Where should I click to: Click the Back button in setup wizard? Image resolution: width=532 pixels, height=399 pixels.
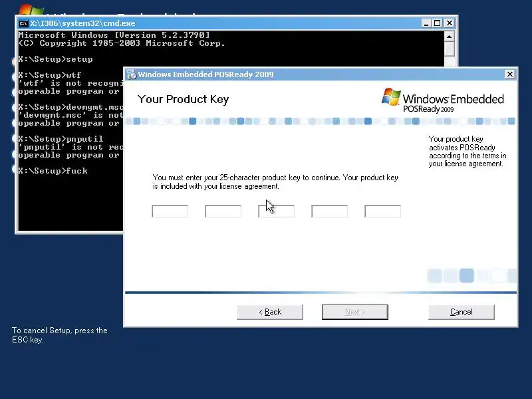click(270, 312)
